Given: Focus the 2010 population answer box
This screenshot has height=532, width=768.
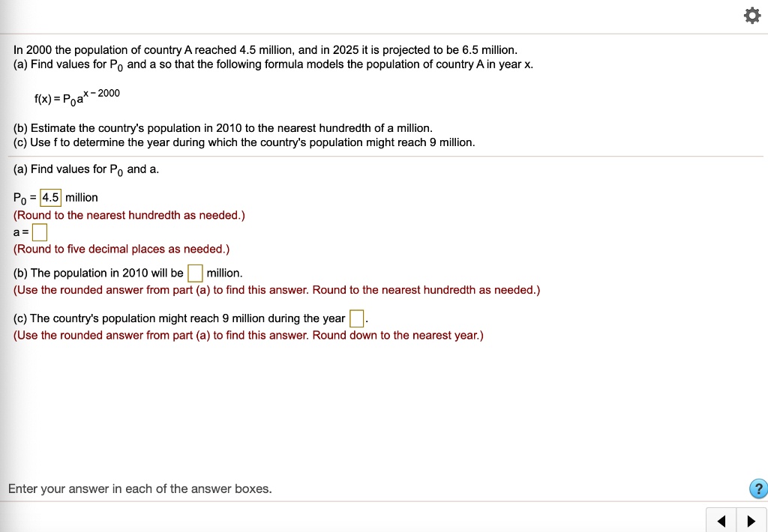Looking at the screenshot, I should click(x=195, y=273).
